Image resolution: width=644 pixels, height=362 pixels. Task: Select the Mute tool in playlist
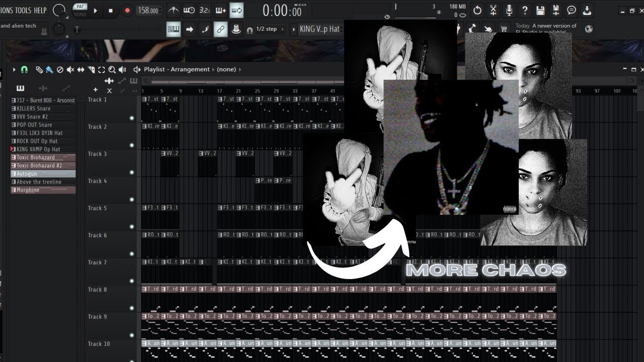pos(70,69)
